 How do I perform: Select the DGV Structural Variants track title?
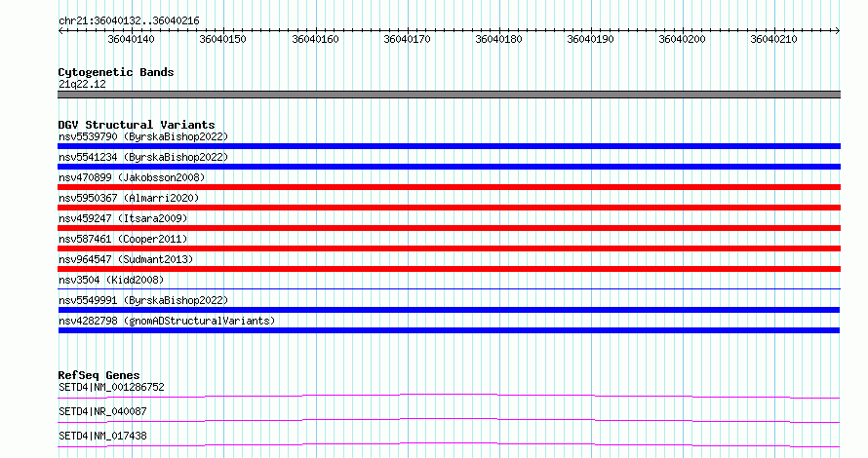coord(137,125)
